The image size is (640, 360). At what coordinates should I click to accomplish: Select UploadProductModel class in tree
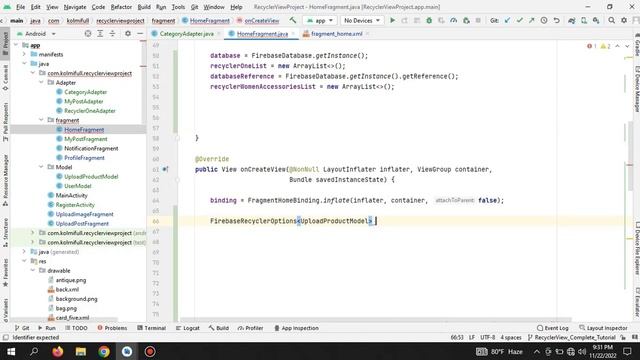91,176
